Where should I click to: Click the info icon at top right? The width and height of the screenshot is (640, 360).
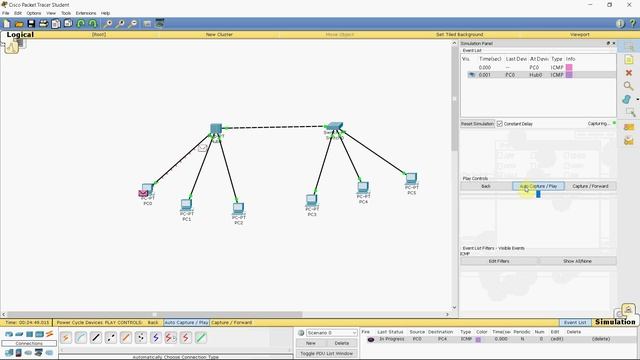[x=620, y=24]
